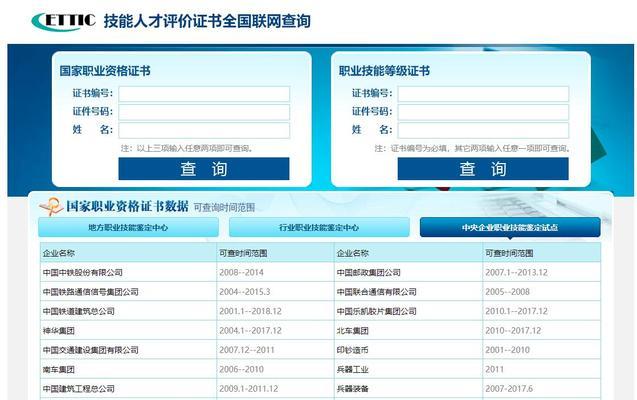Viewport: 637px width, 400px height.
Task: Click time range 2004.1--2017.12
Action: point(250,331)
